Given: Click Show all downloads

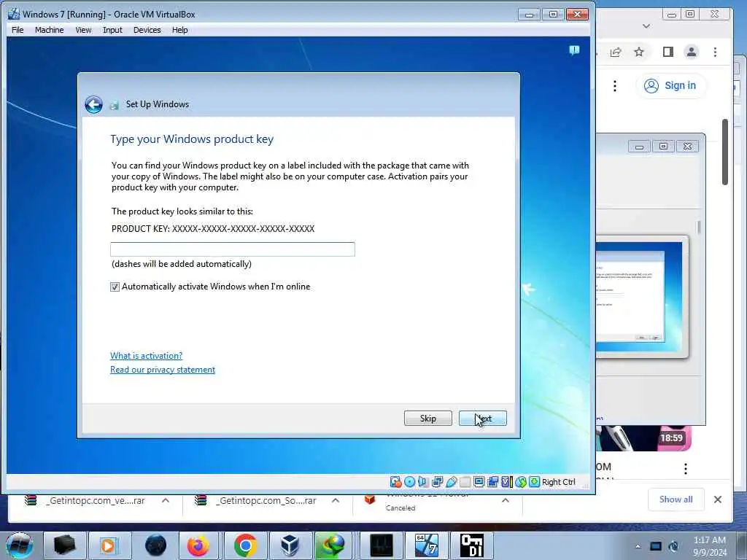Looking at the screenshot, I should (x=676, y=499).
